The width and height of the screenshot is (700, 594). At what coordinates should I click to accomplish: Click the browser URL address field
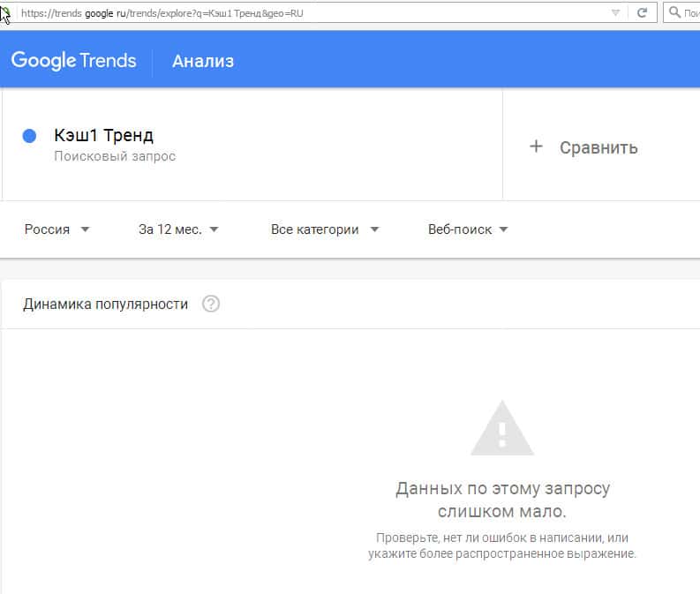309,13
